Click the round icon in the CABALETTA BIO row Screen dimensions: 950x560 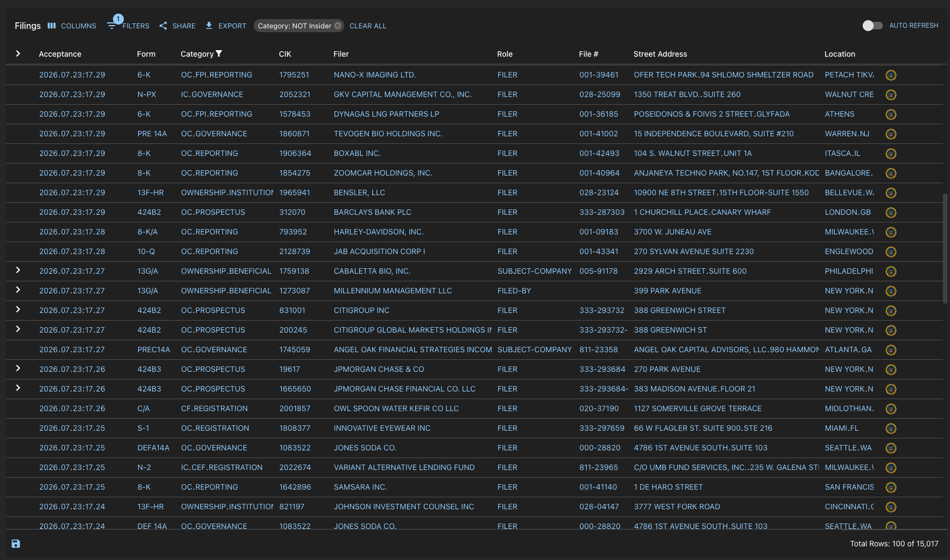[x=891, y=272]
